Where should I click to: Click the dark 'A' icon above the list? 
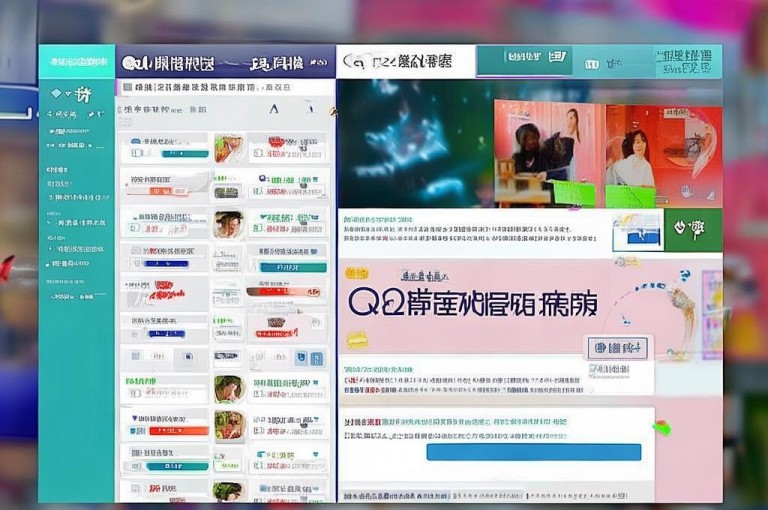point(274,108)
